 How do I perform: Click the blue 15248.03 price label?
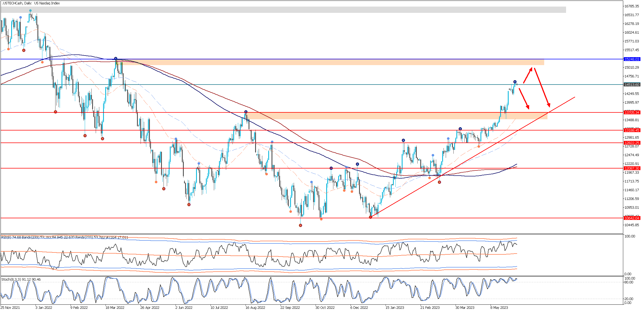632,59
